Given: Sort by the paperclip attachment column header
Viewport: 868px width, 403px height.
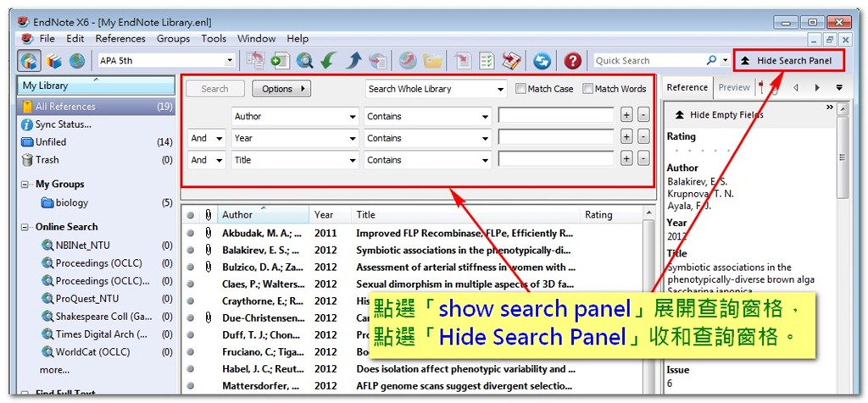Looking at the screenshot, I should 209,214.
